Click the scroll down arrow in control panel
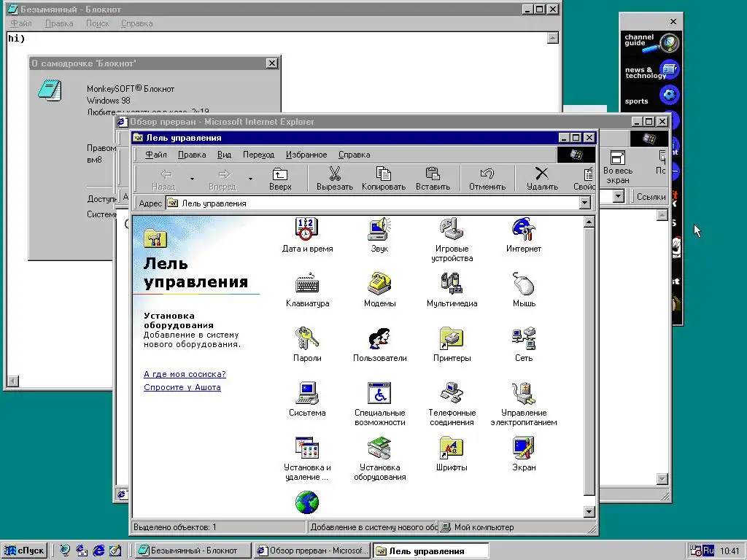This screenshot has width=747, height=560. (589, 512)
